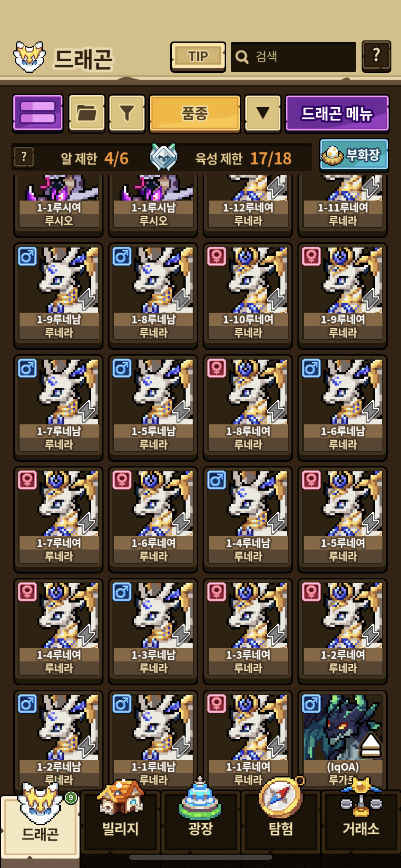This screenshot has width=401, height=868.
Task: Switch to the 빌리지 tab
Action: coord(120,820)
